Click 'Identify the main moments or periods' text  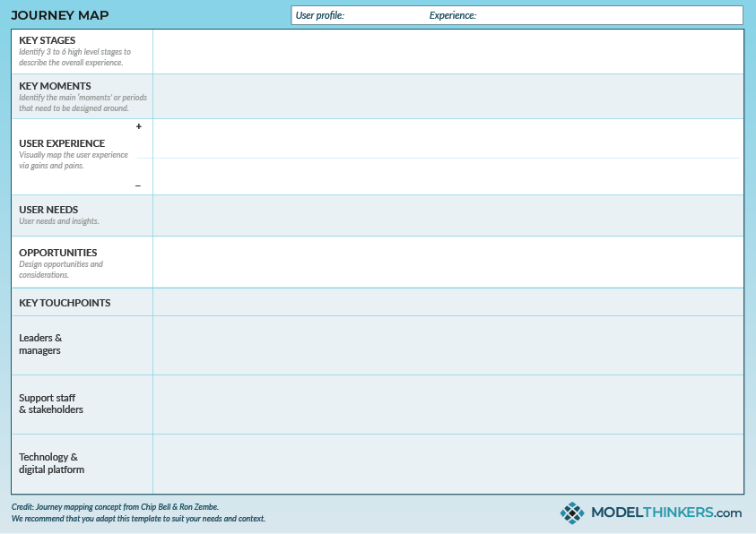(x=83, y=103)
